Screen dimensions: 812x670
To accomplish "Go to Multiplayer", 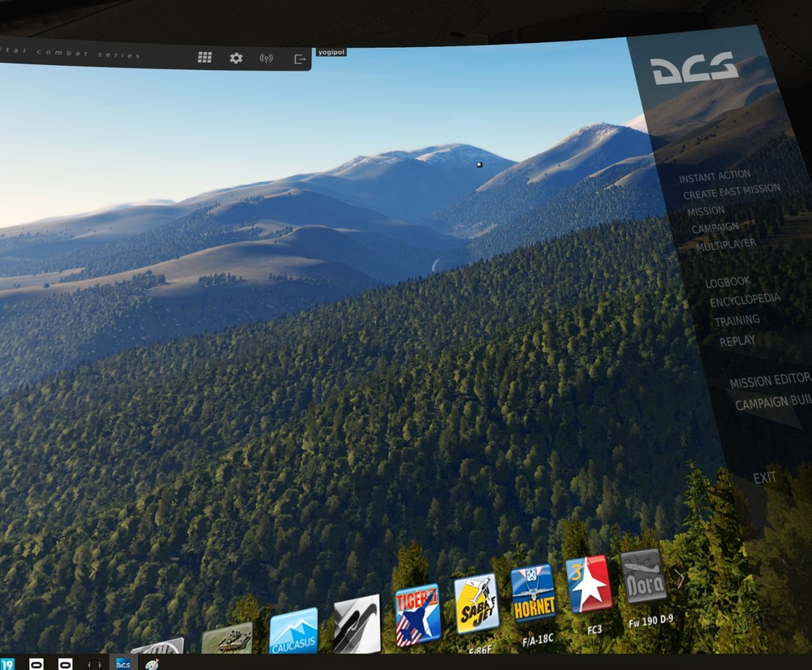I will pos(726,244).
